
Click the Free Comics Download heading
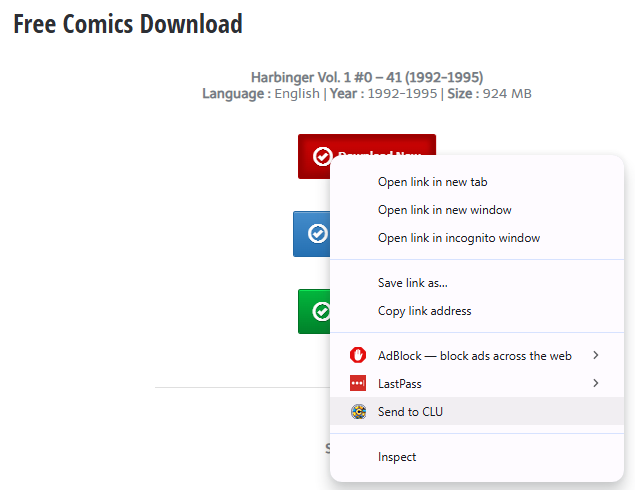(x=128, y=24)
